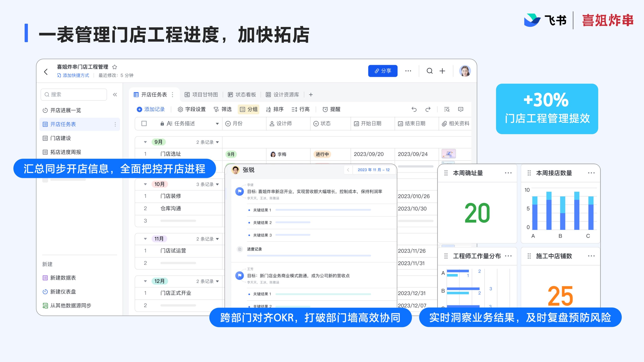
Task: Open 提醒 reminder settings
Action: coord(331,109)
